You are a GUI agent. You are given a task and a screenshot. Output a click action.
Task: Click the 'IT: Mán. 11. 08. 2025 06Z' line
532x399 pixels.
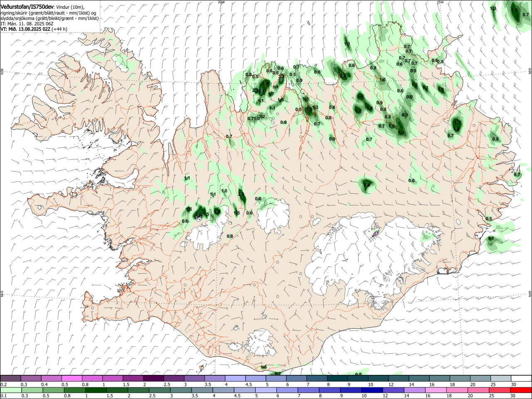(27, 24)
